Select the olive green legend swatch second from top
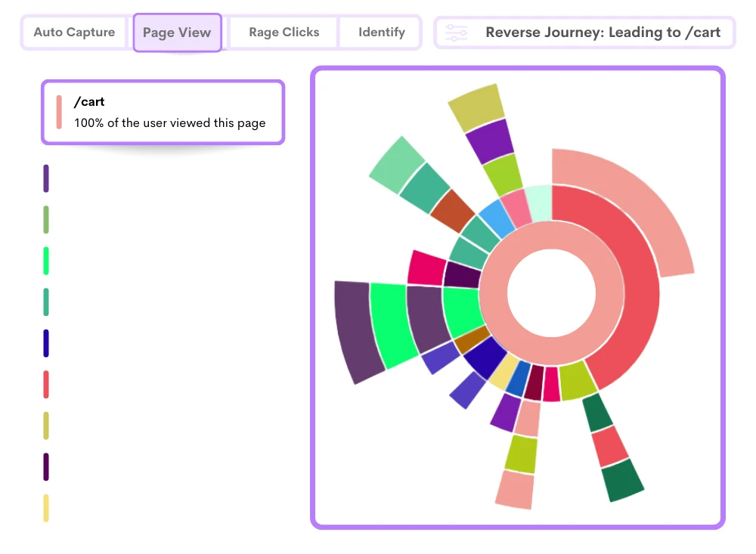 click(x=46, y=219)
